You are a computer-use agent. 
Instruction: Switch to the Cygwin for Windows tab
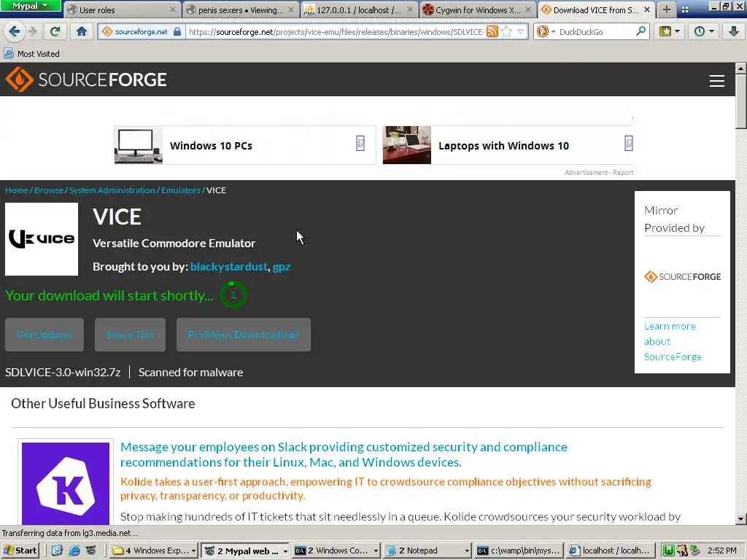(477, 9)
